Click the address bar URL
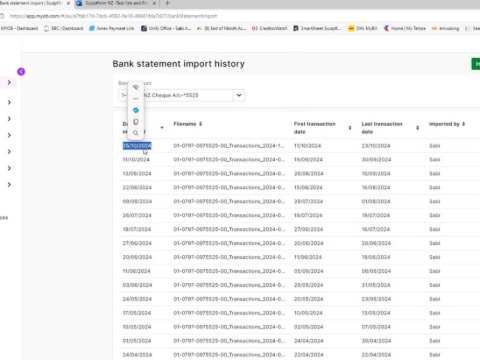This screenshot has width=480, height=360. (113, 16)
